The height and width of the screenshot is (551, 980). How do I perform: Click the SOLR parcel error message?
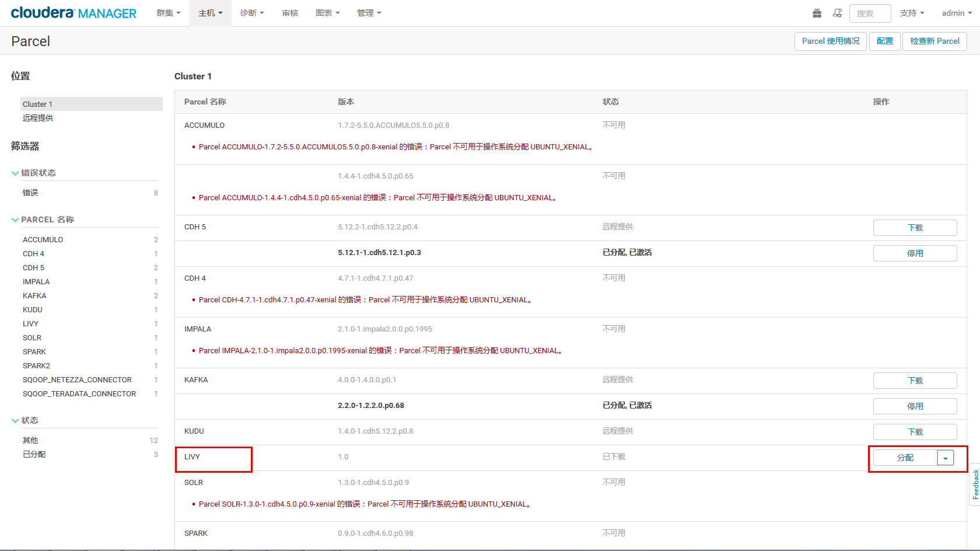point(366,504)
